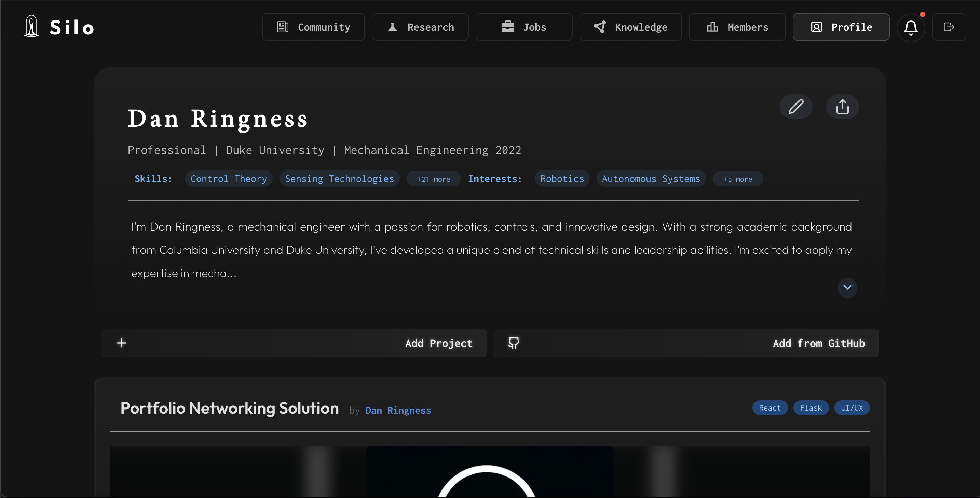The height and width of the screenshot is (498, 980).
Task: Click the pencil edit profile icon
Action: pyautogui.click(x=795, y=107)
